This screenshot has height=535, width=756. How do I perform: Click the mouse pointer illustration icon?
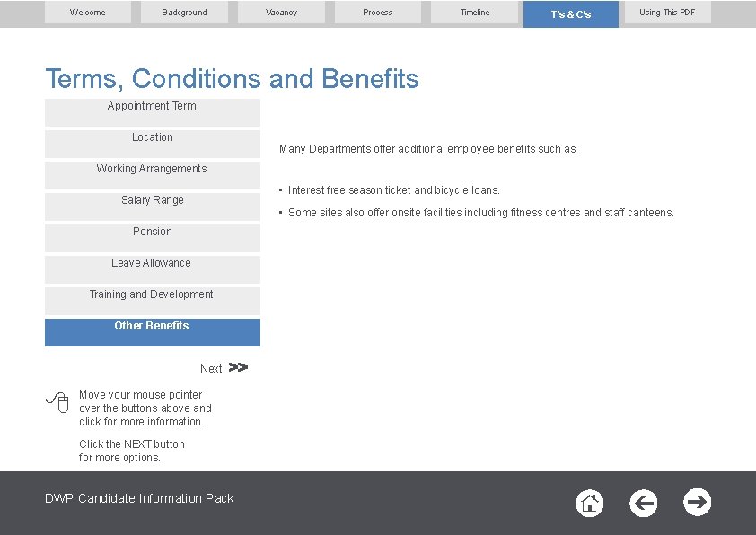click(x=57, y=404)
